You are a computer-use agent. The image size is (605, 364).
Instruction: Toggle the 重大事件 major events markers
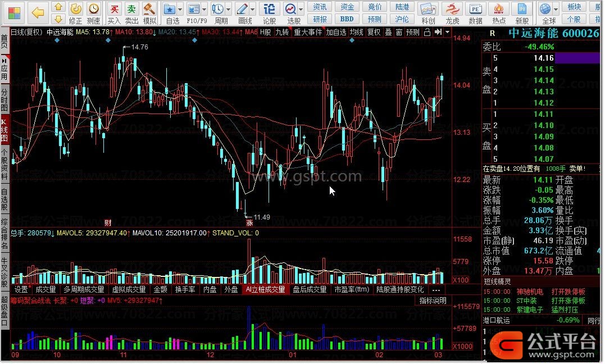pyautogui.click(x=308, y=32)
